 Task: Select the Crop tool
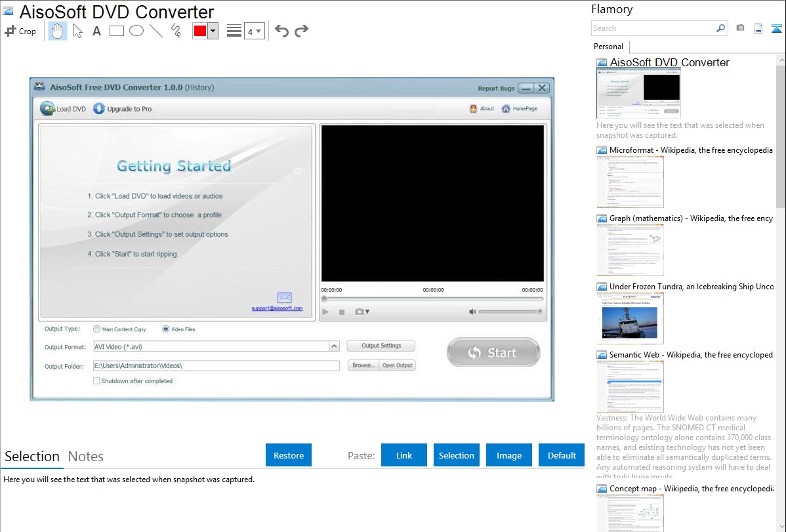pos(20,31)
